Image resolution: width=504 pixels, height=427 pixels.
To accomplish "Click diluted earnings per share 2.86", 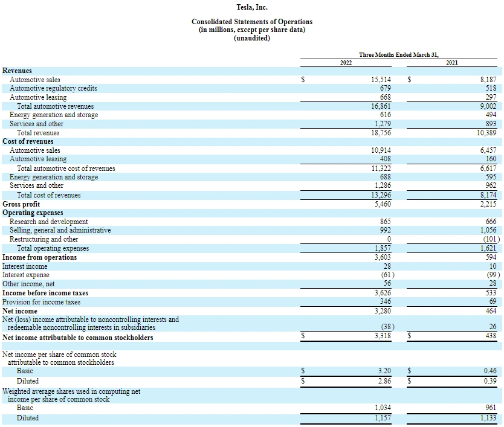I will click(x=384, y=381).
